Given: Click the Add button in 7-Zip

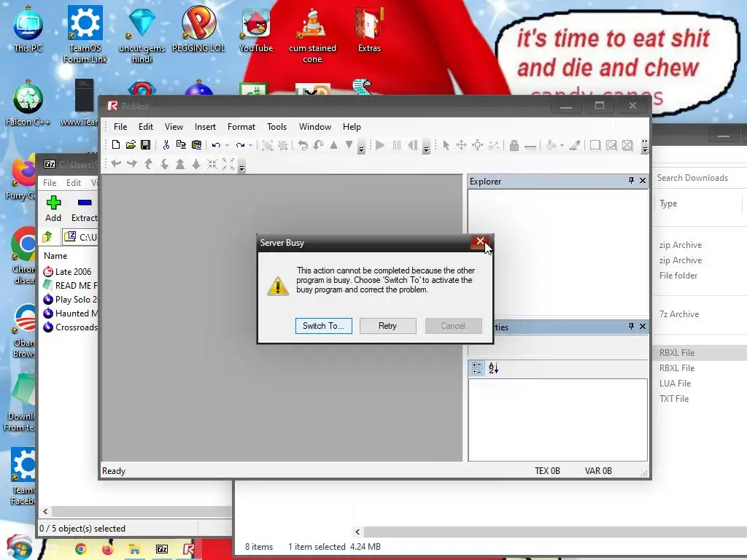Looking at the screenshot, I should click(53, 209).
